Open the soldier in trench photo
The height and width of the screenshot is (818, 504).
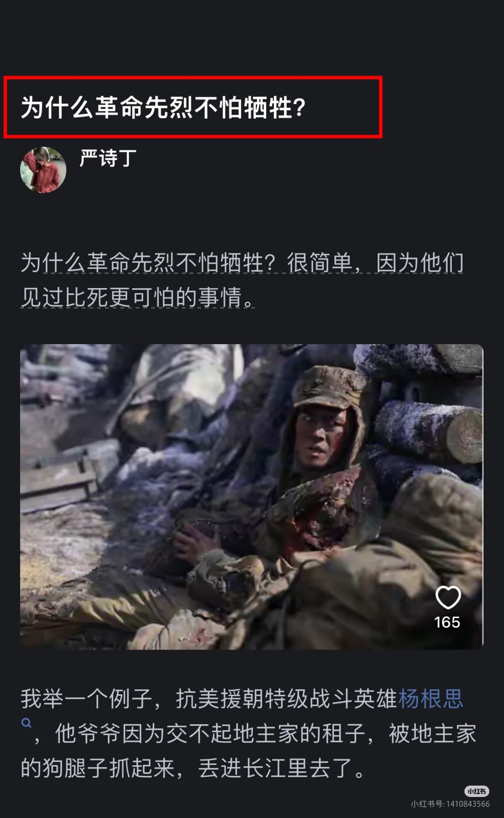coord(252,497)
